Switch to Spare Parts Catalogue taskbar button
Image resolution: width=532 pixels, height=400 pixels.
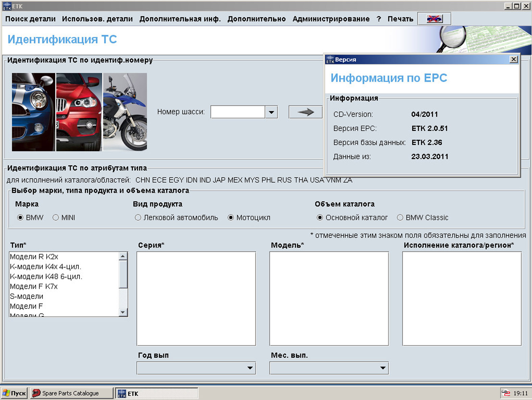pos(71,393)
